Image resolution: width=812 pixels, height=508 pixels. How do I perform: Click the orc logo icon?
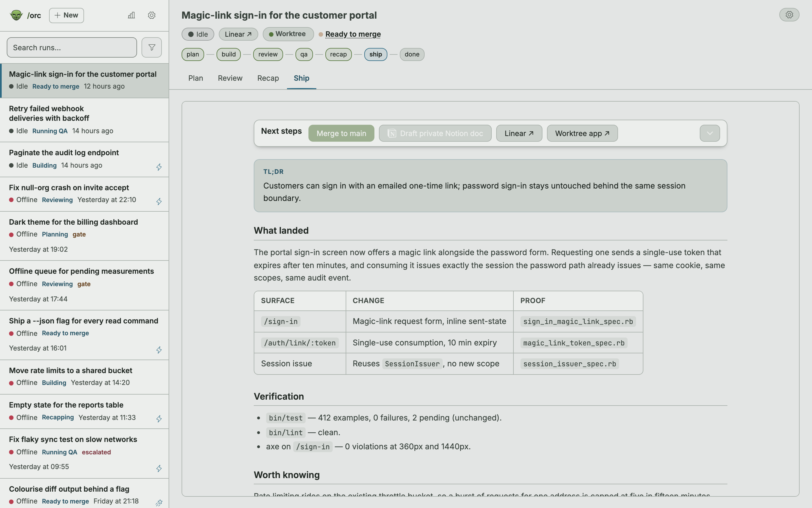point(16,15)
